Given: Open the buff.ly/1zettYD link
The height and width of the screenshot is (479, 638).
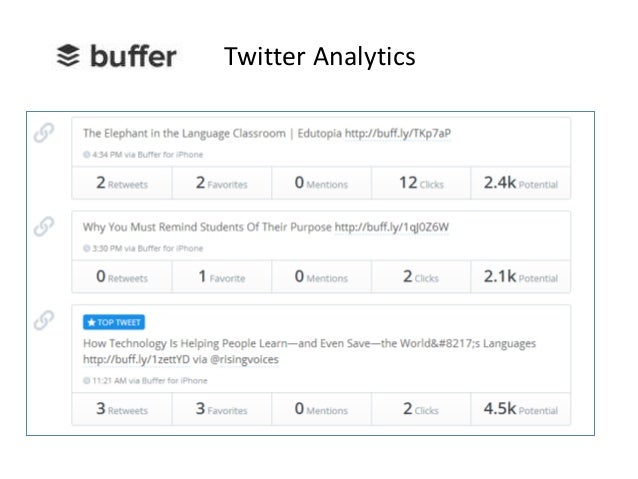Looking at the screenshot, I should pos(127,359).
